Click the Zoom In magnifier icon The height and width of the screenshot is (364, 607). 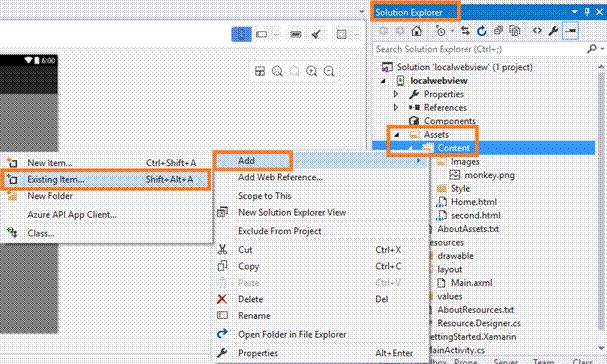coord(312,71)
